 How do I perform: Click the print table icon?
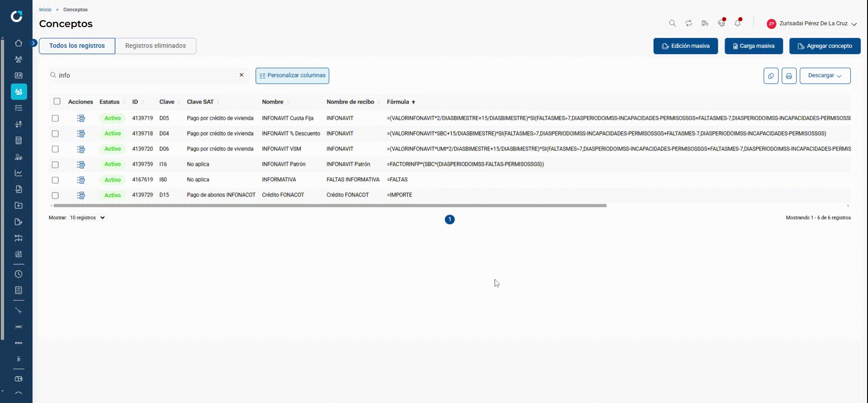[x=789, y=76]
